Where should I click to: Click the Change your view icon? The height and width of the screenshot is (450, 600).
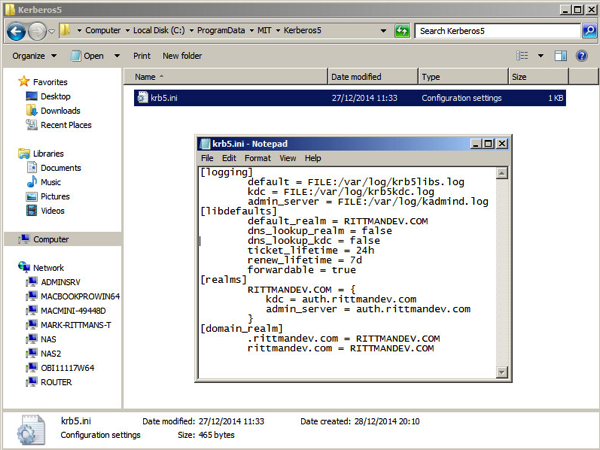point(522,56)
